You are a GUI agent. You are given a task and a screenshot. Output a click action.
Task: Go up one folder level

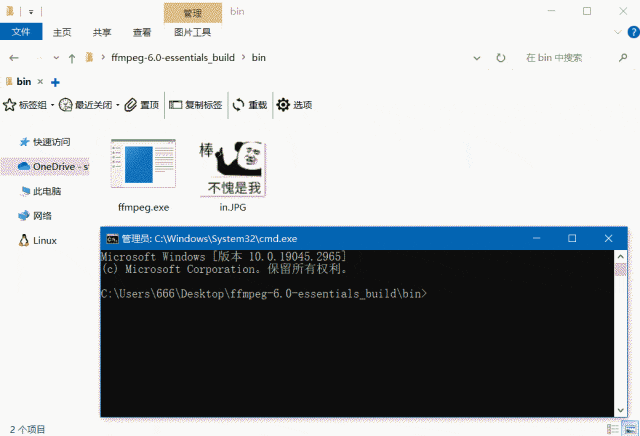(x=72, y=58)
